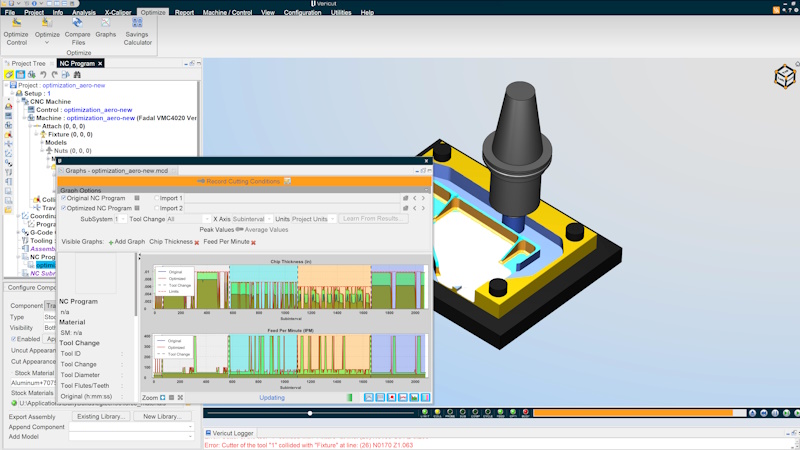
Task: Click browse file icon for Import 2
Action: pos(406,208)
